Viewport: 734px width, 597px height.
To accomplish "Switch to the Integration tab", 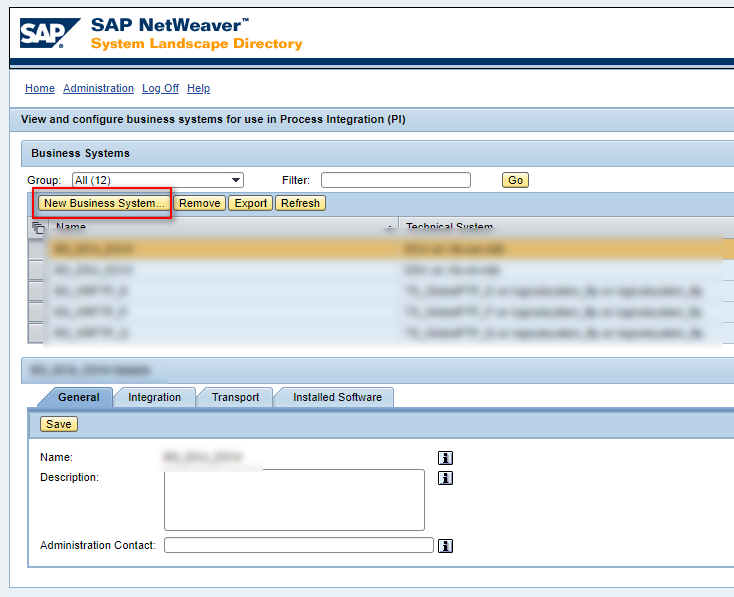I will pos(154,397).
